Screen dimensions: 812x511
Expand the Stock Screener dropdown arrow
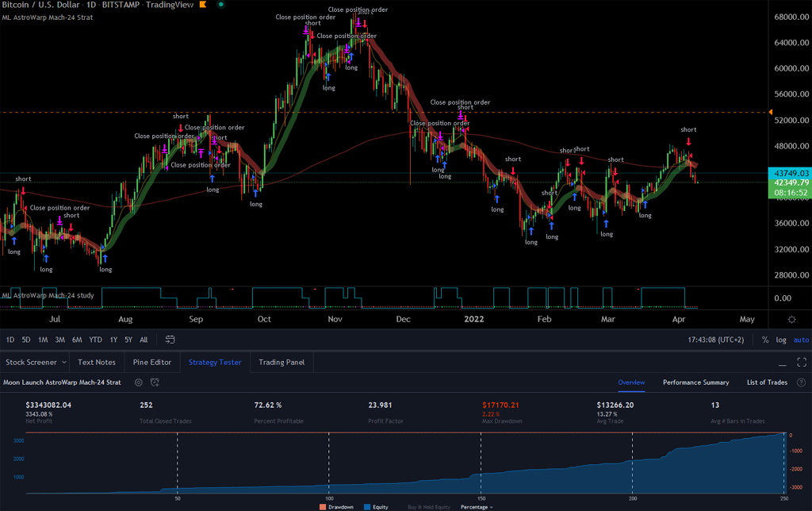click(x=64, y=363)
